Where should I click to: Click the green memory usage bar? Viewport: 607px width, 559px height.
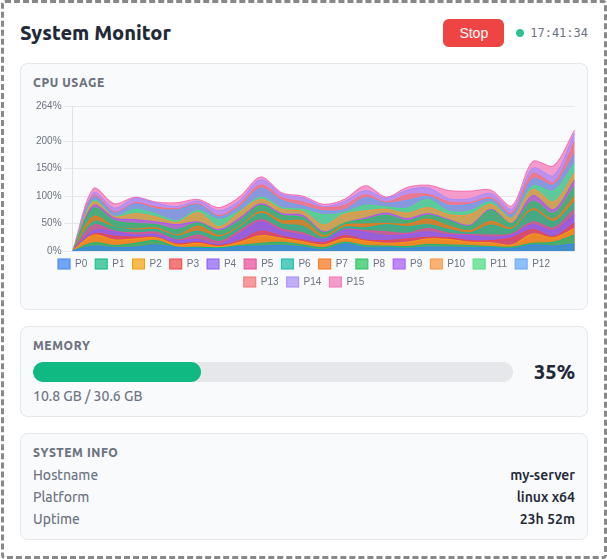pos(117,372)
